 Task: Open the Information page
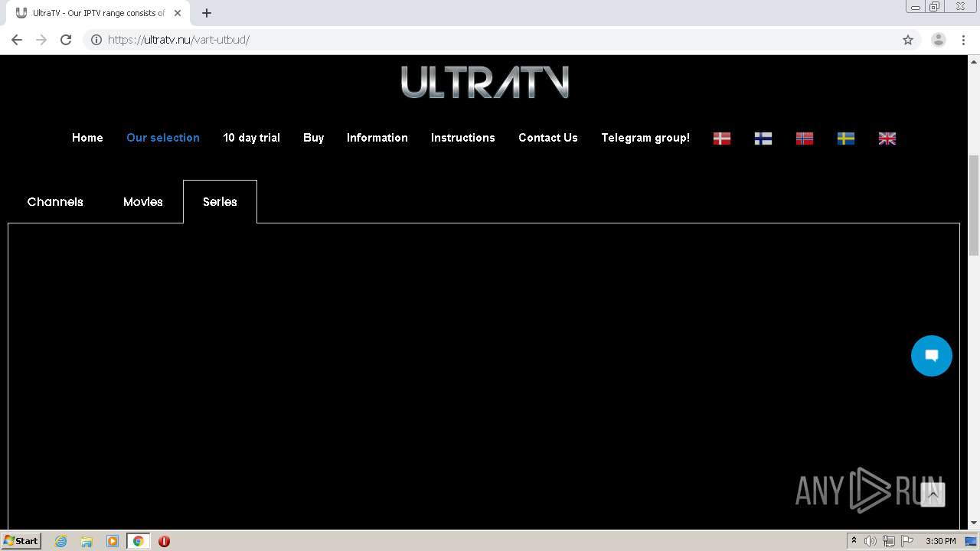click(377, 138)
